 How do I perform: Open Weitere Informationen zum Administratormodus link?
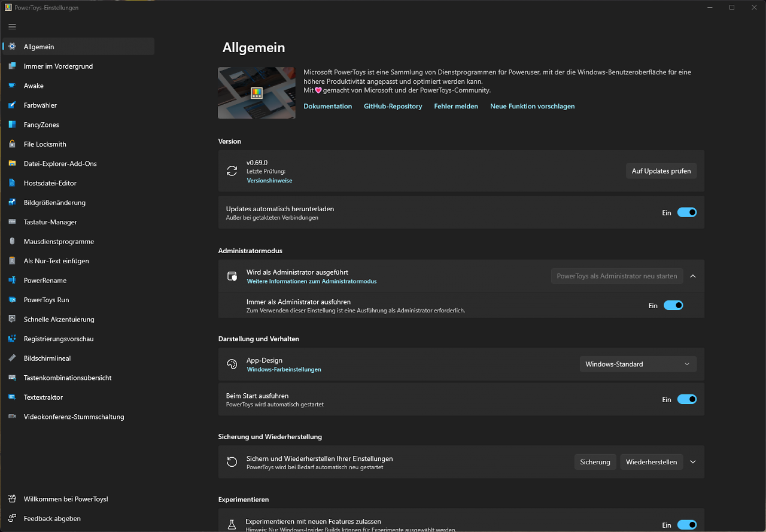click(312, 281)
